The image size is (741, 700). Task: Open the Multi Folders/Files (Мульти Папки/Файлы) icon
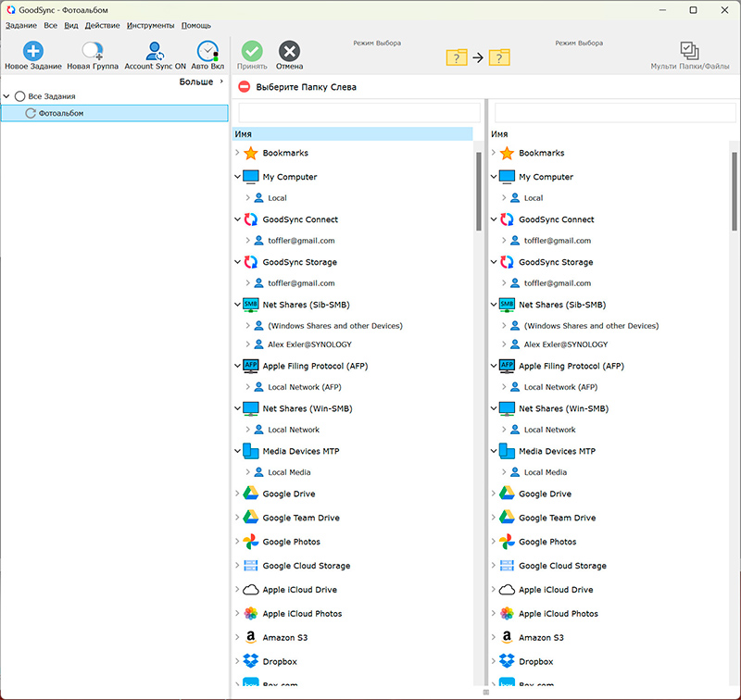[x=688, y=52]
